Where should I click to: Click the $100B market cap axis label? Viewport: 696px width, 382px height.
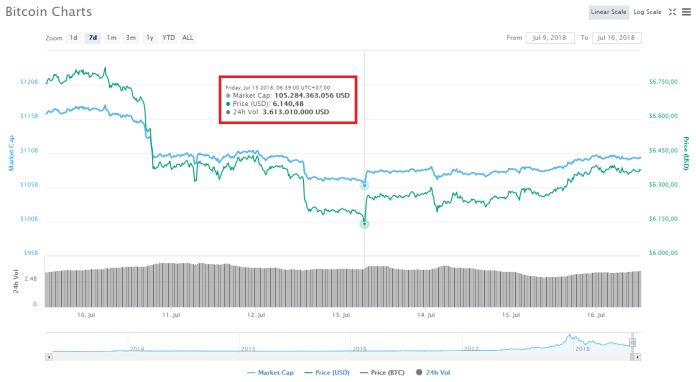tap(29, 219)
